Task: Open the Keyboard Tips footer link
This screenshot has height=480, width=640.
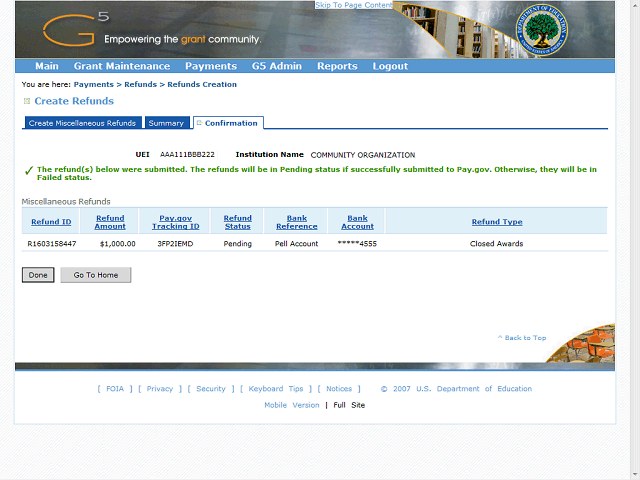Action: (276, 389)
